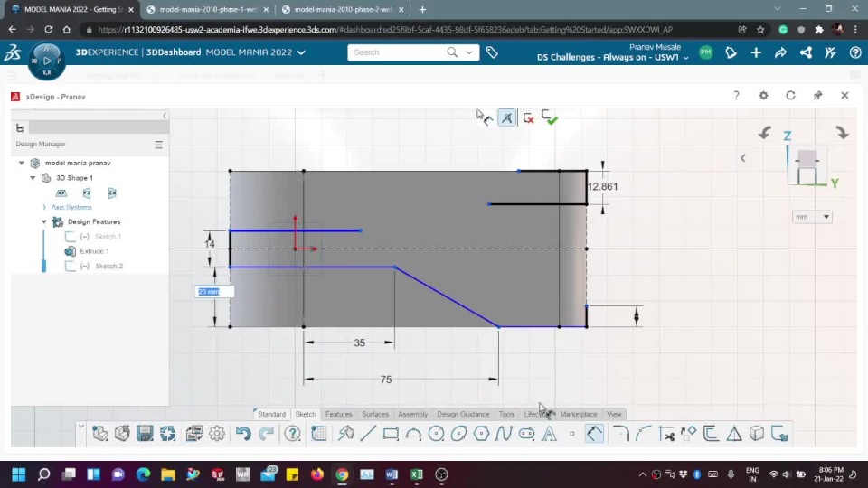868x488 pixels.
Task: Open the search options dropdown arrow
Action: coord(469,52)
